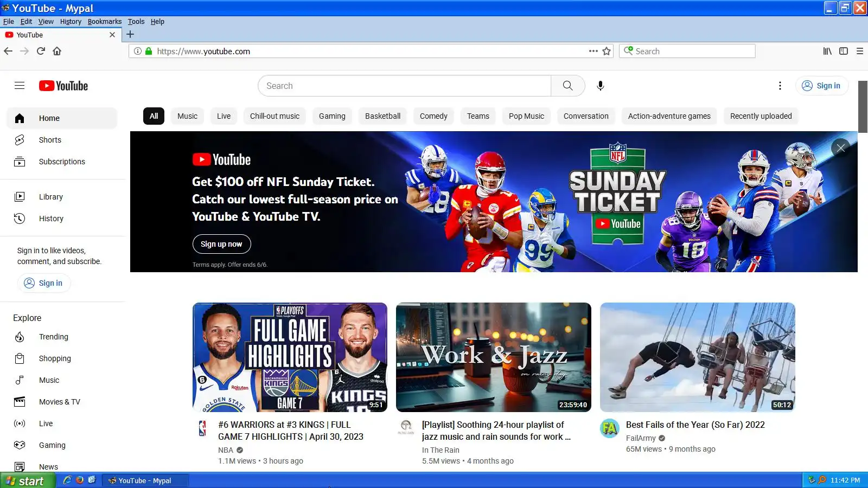Open the Warriors at Kings highlights thumbnail
868x488 pixels.
pyautogui.click(x=290, y=357)
